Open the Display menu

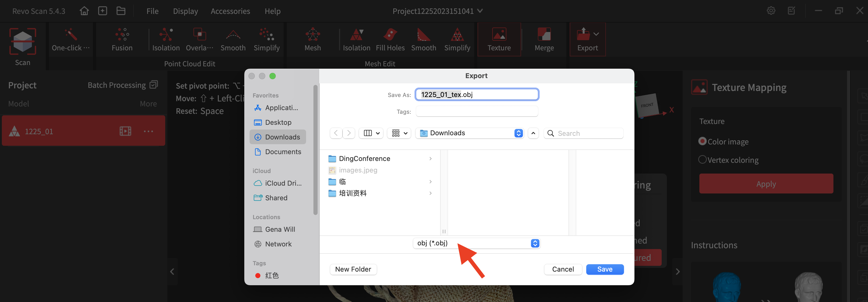pyautogui.click(x=185, y=11)
